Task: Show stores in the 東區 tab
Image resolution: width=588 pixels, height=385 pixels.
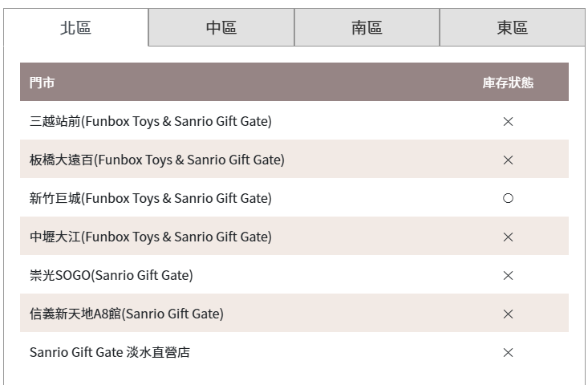Action: (x=513, y=27)
